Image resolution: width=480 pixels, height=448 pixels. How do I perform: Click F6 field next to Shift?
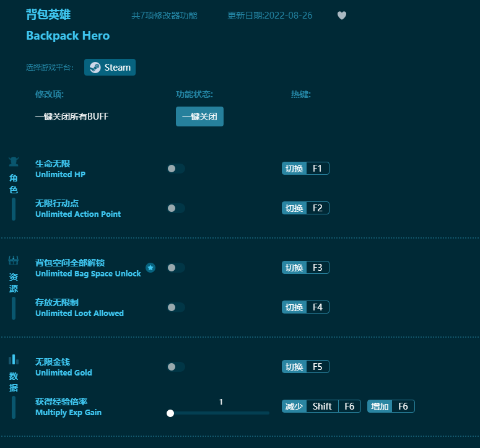coord(349,406)
